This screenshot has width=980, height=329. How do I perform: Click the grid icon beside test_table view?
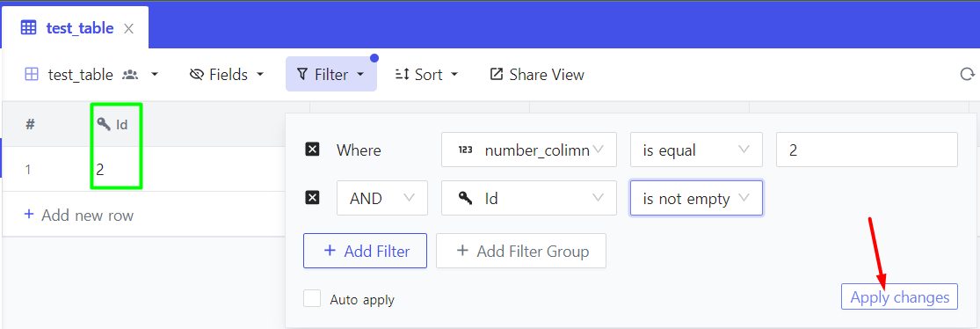(x=32, y=75)
